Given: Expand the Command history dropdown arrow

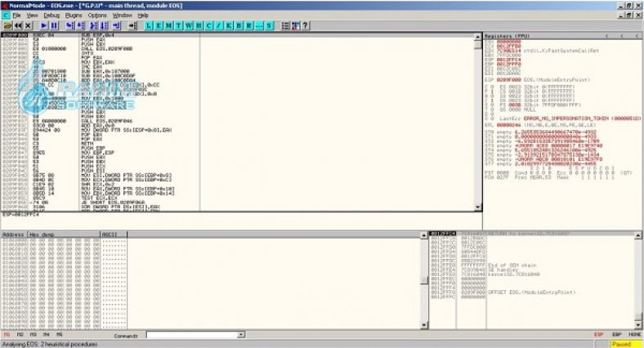Looking at the screenshot, I should 242,335.
